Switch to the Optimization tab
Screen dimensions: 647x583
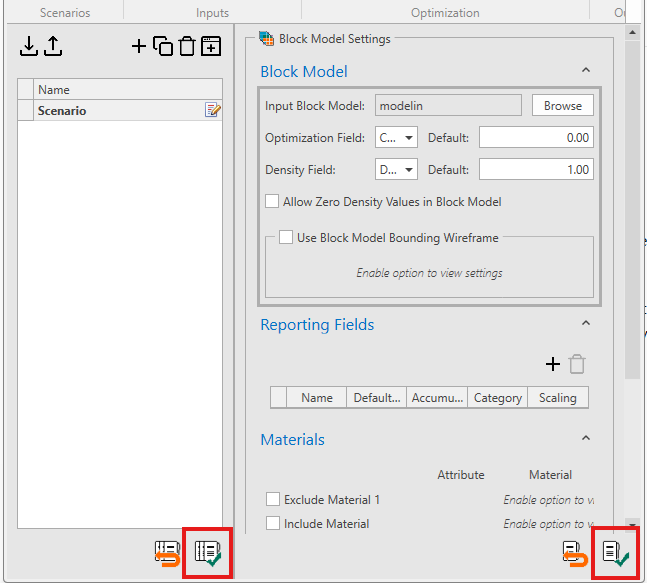click(x=445, y=13)
